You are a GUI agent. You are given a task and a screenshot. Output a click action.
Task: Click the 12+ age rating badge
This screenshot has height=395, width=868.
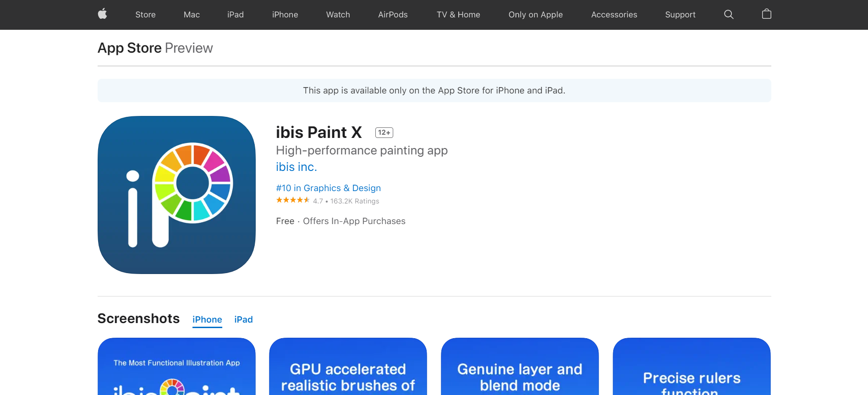pyautogui.click(x=384, y=132)
